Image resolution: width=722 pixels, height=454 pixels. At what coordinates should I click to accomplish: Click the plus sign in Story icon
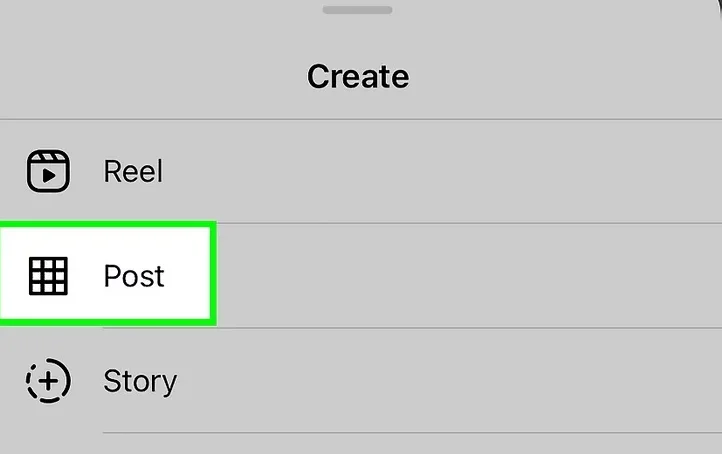tap(47, 381)
